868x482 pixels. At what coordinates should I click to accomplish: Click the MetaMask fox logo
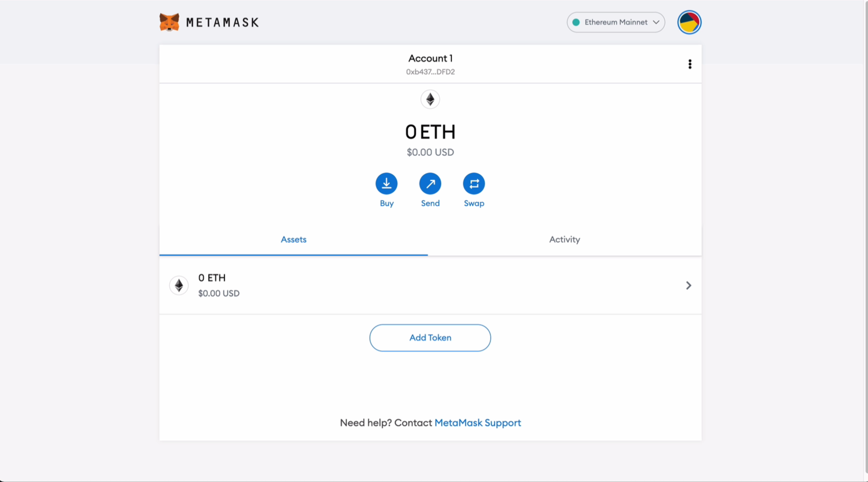pos(169,22)
